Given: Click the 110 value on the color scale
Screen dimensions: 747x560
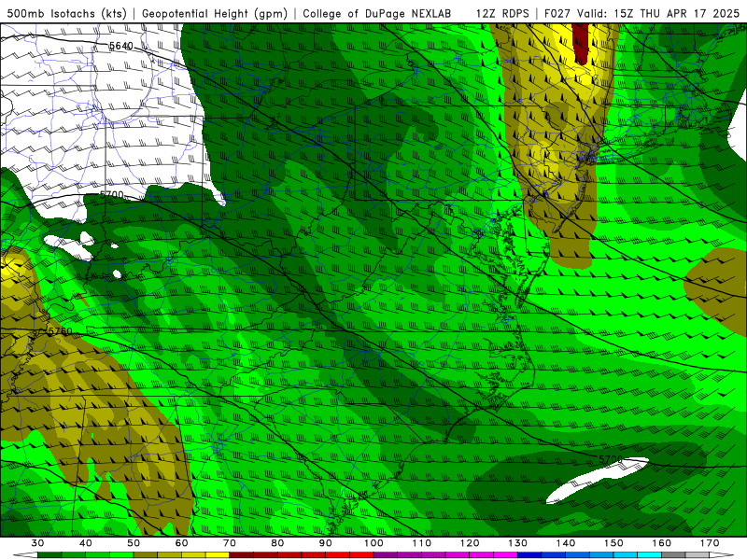Looking at the screenshot, I should point(422,543).
